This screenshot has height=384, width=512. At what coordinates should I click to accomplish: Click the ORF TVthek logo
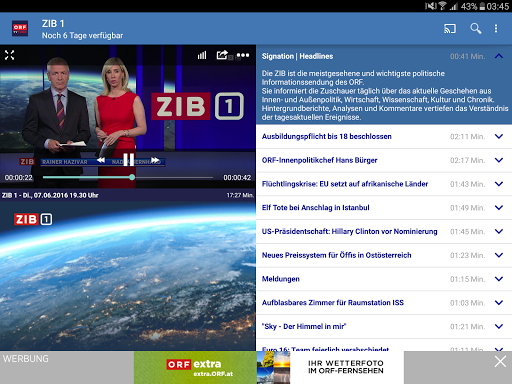[20, 29]
